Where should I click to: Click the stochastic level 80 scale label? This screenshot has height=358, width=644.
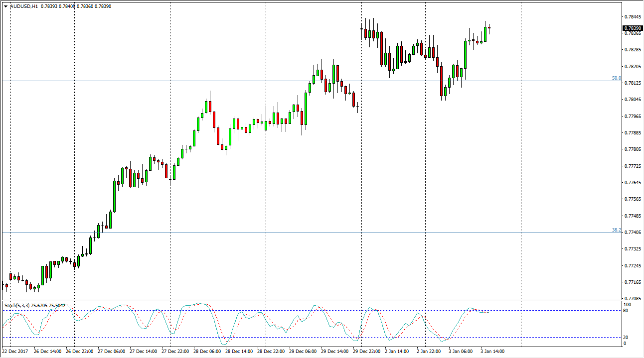click(627, 311)
